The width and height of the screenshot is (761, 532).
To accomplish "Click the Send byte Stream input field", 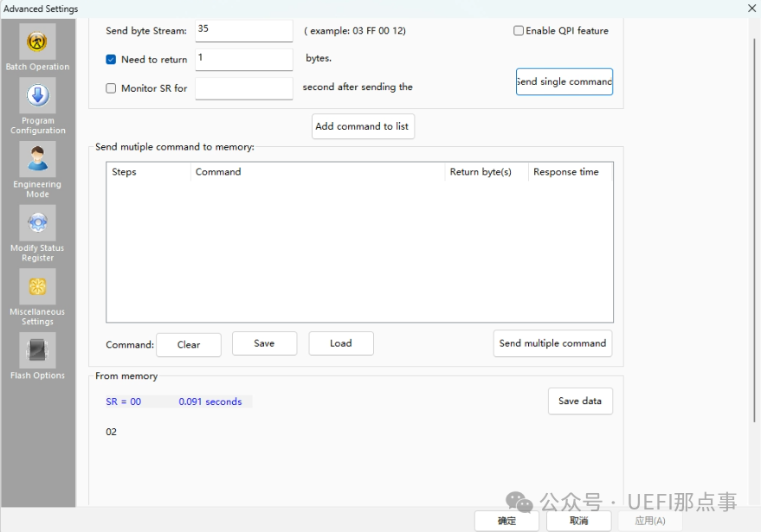I will [x=244, y=30].
